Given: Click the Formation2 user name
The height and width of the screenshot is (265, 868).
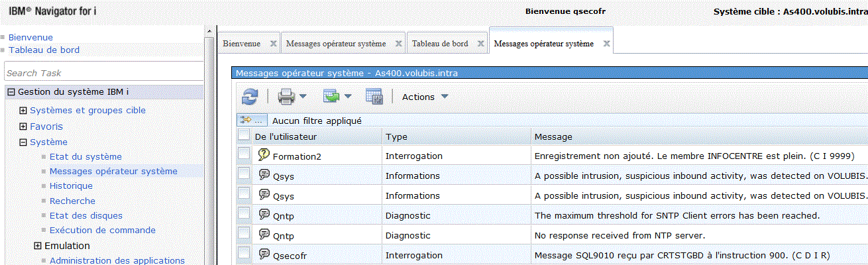Looking at the screenshot, I should 297,156.
